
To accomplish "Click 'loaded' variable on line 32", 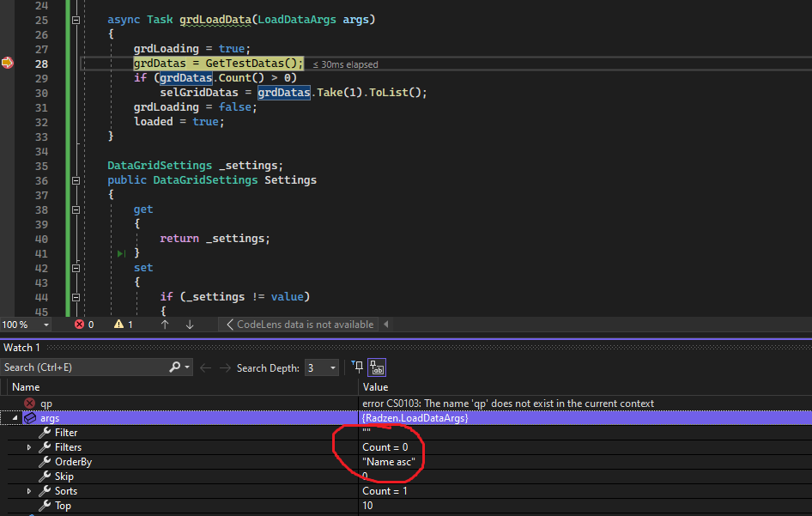I will tap(154, 122).
